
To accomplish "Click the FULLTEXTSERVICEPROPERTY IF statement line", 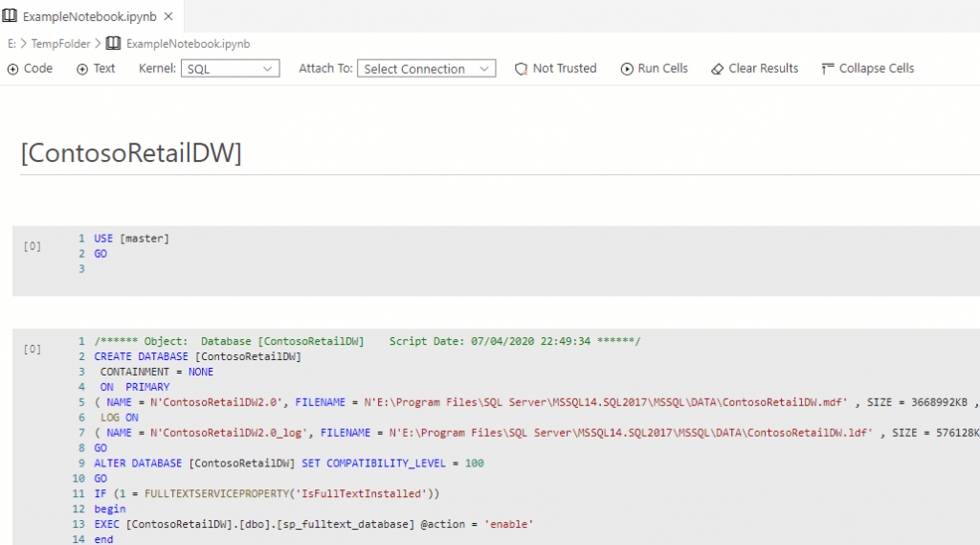I will click(267, 493).
